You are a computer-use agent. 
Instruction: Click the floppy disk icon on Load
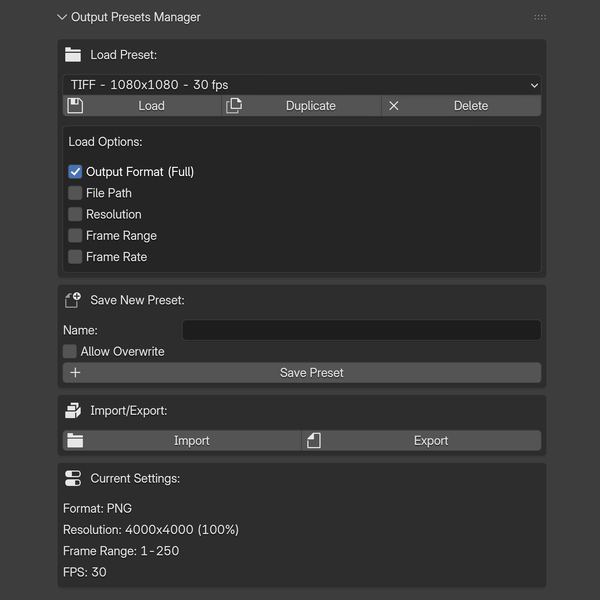(74, 106)
